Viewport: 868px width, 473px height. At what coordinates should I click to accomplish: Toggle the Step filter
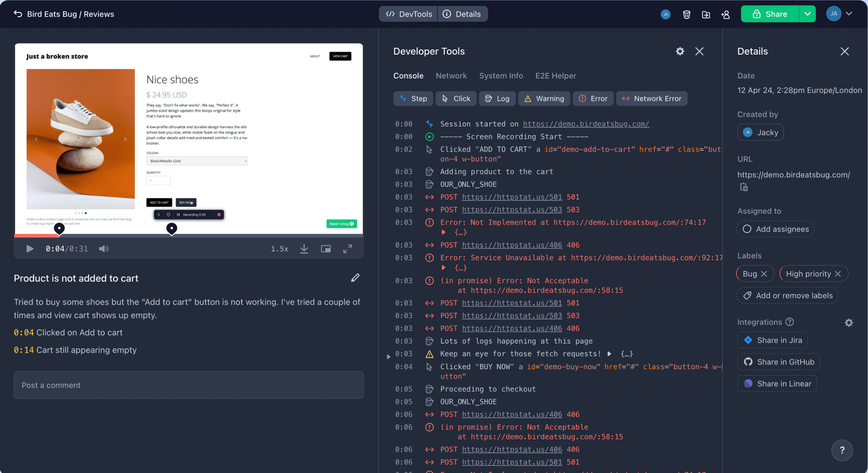(413, 99)
